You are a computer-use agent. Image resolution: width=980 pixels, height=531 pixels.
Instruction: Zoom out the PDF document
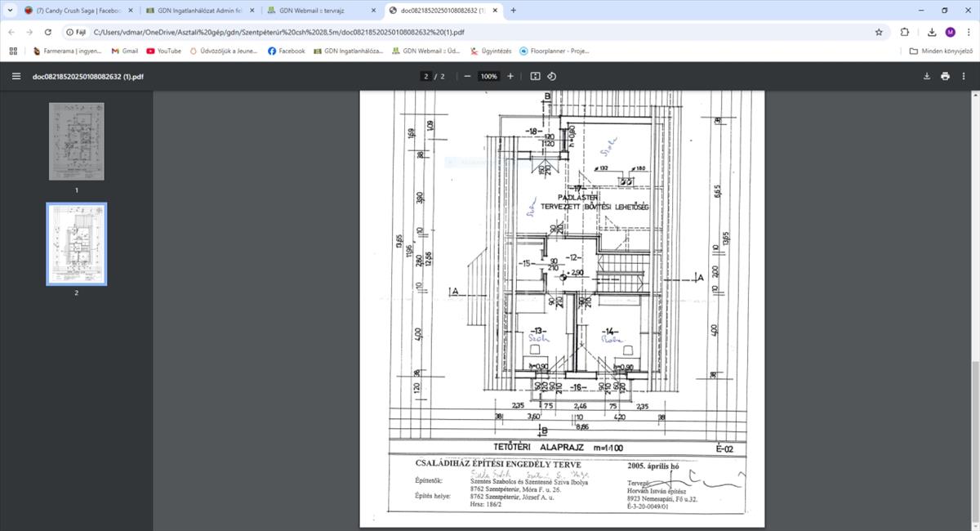tap(467, 76)
